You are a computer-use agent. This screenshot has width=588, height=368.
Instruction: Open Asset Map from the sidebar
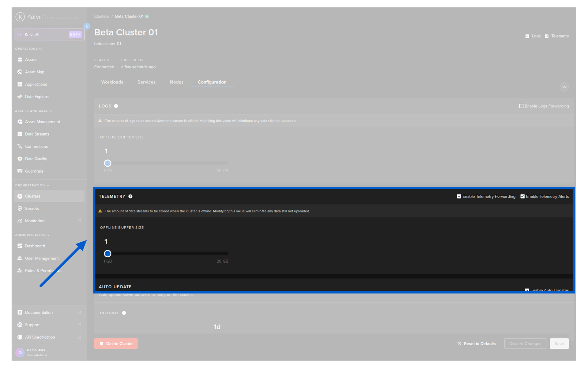34,72
